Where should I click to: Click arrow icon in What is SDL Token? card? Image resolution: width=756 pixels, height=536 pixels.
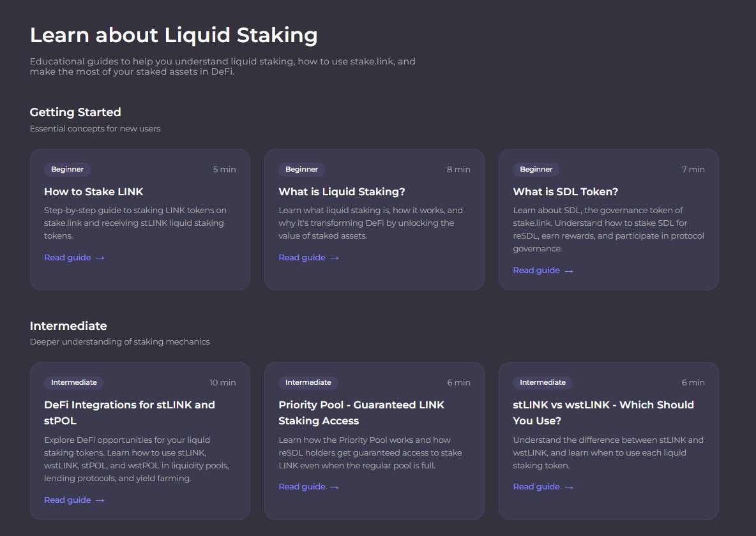pyautogui.click(x=569, y=271)
